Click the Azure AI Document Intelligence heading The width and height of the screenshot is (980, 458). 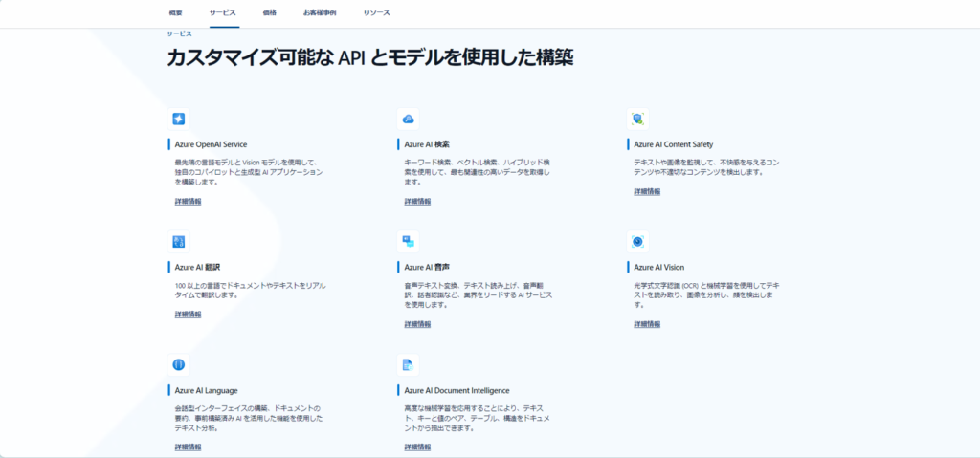(x=457, y=390)
